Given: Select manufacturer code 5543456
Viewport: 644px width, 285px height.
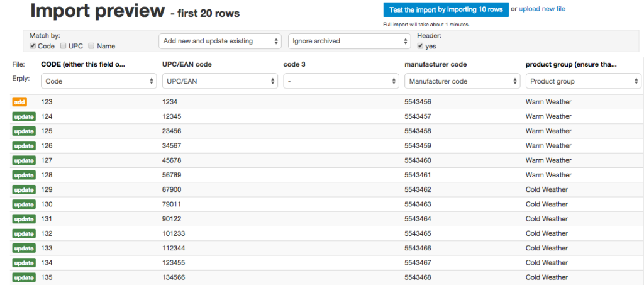Looking at the screenshot, I should 418,102.
